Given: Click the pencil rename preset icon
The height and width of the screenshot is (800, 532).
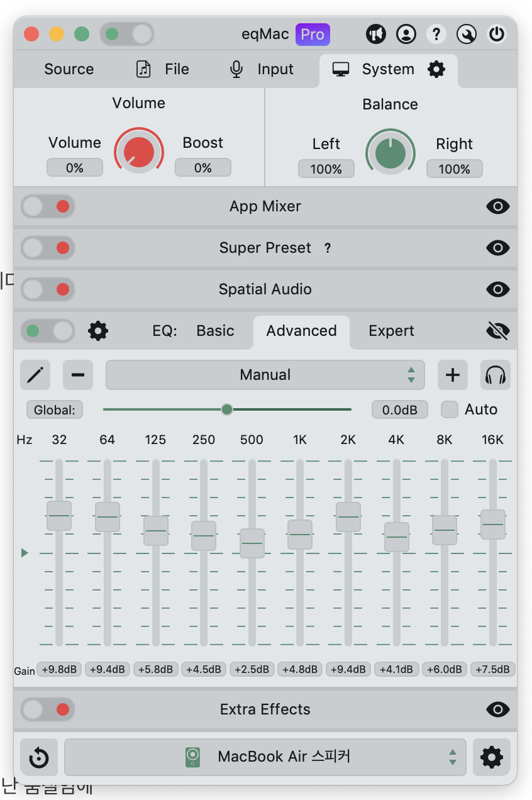Looking at the screenshot, I should point(35,375).
